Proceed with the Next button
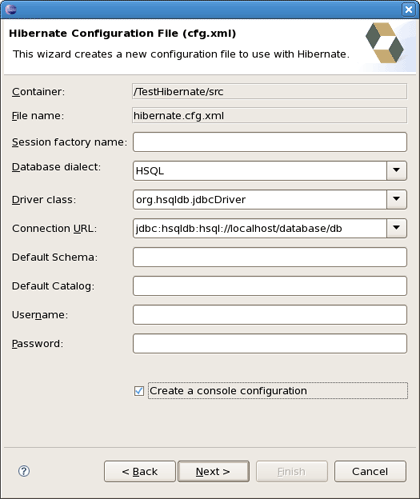 [213, 471]
